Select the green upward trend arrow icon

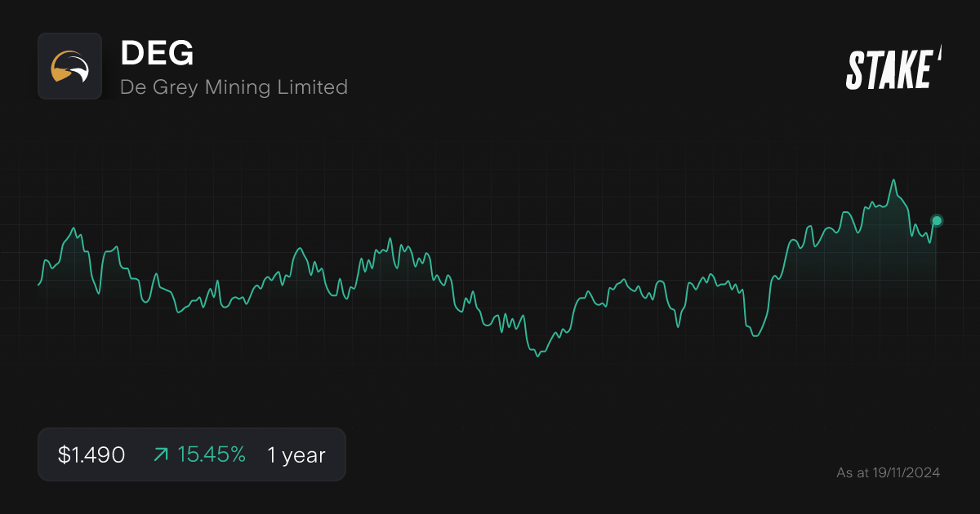pyautogui.click(x=161, y=454)
